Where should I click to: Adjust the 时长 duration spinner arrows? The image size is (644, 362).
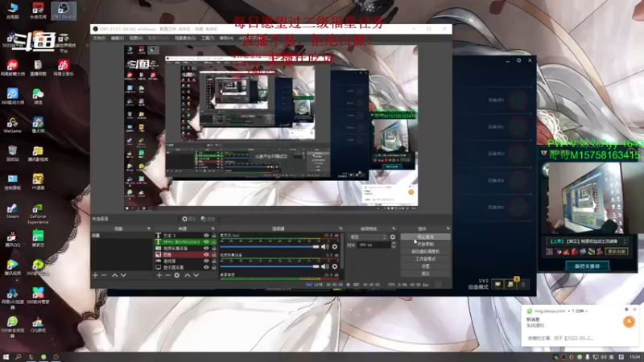pyautogui.click(x=394, y=245)
